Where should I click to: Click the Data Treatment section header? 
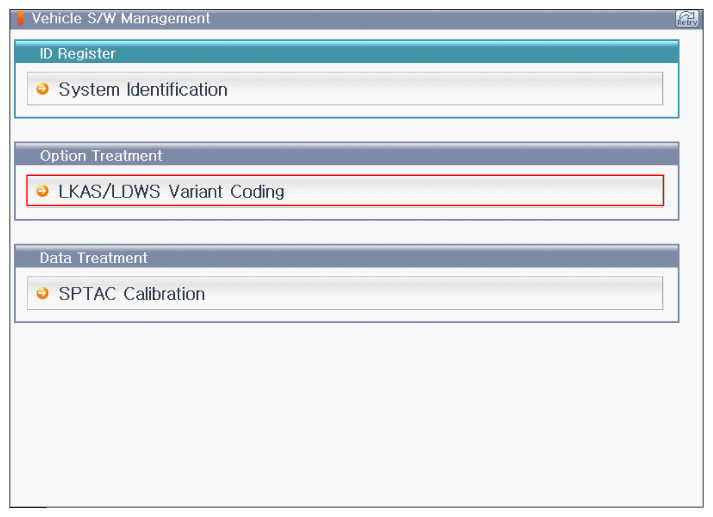click(x=93, y=258)
